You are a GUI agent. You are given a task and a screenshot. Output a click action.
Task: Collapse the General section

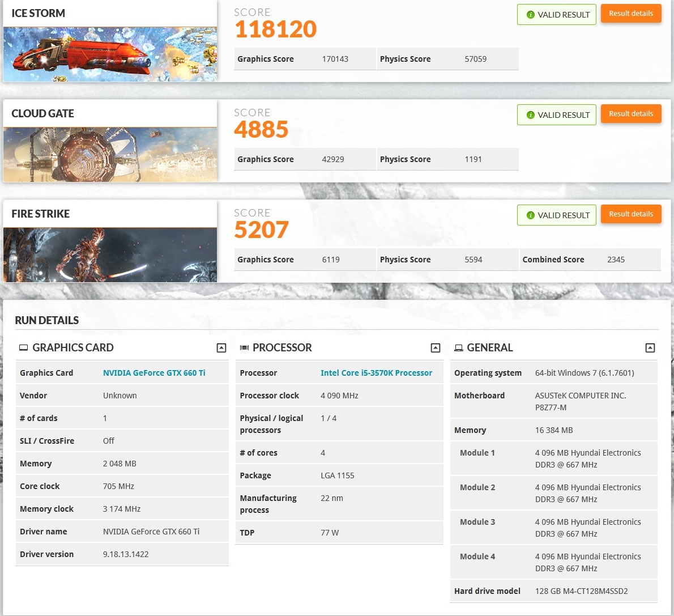(x=650, y=347)
